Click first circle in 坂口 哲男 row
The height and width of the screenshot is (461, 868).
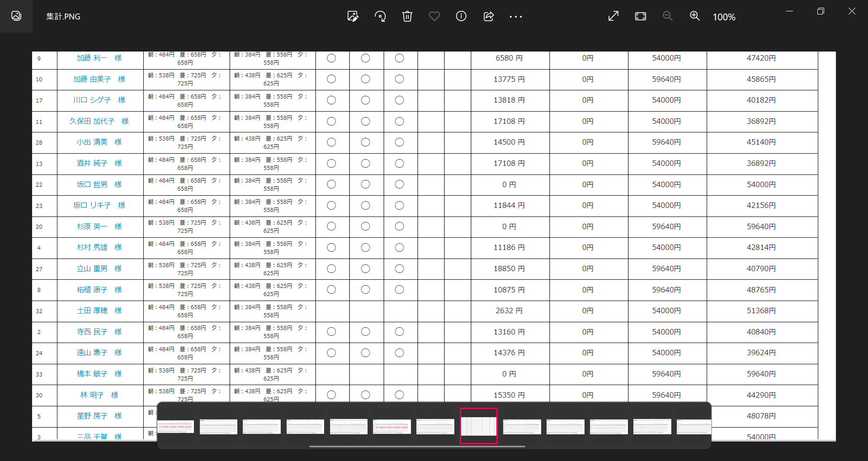[x=331, y=184]
